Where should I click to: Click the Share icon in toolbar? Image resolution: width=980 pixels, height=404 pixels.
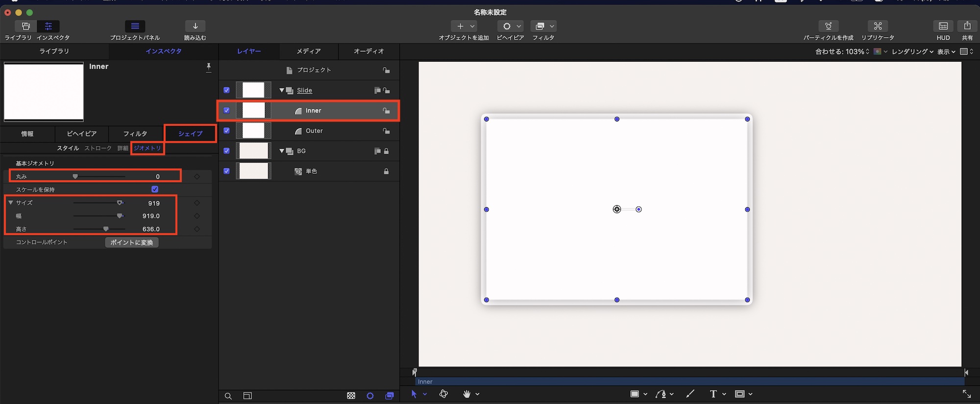coord(967,26)
